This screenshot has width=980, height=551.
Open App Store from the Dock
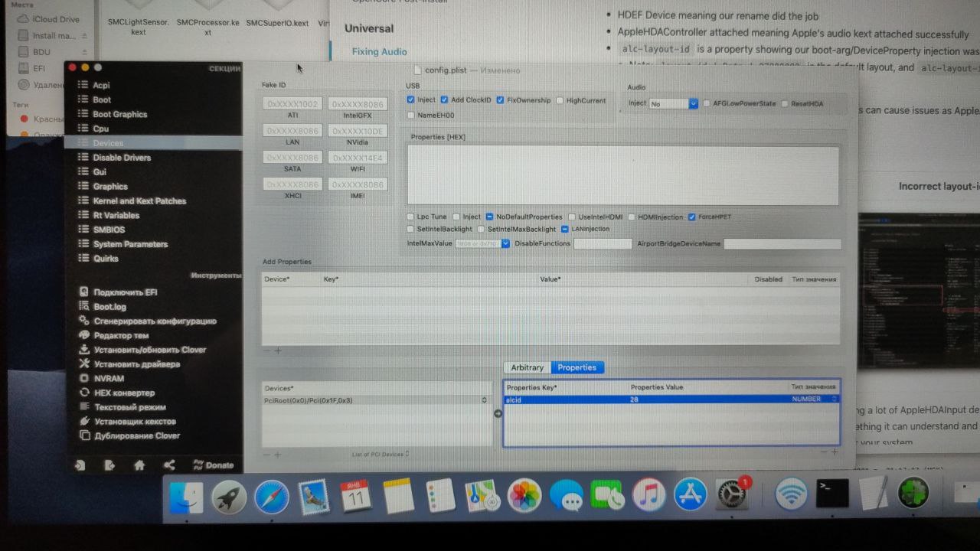[x=690, y=495]
